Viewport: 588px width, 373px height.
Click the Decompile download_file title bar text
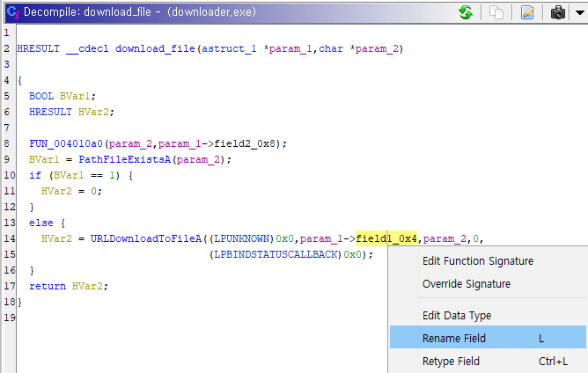(139, 12)
